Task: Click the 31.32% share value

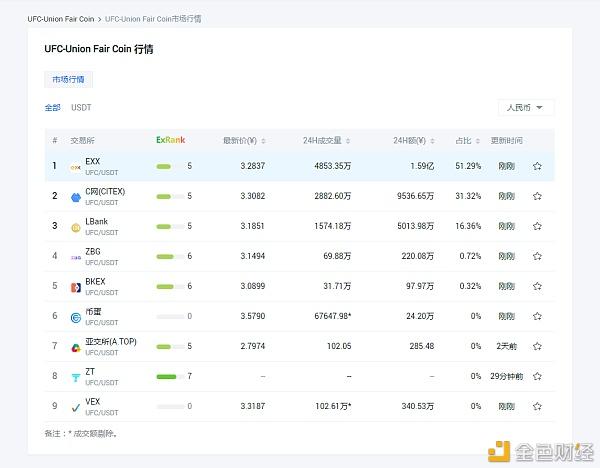Action: point(468,196)
